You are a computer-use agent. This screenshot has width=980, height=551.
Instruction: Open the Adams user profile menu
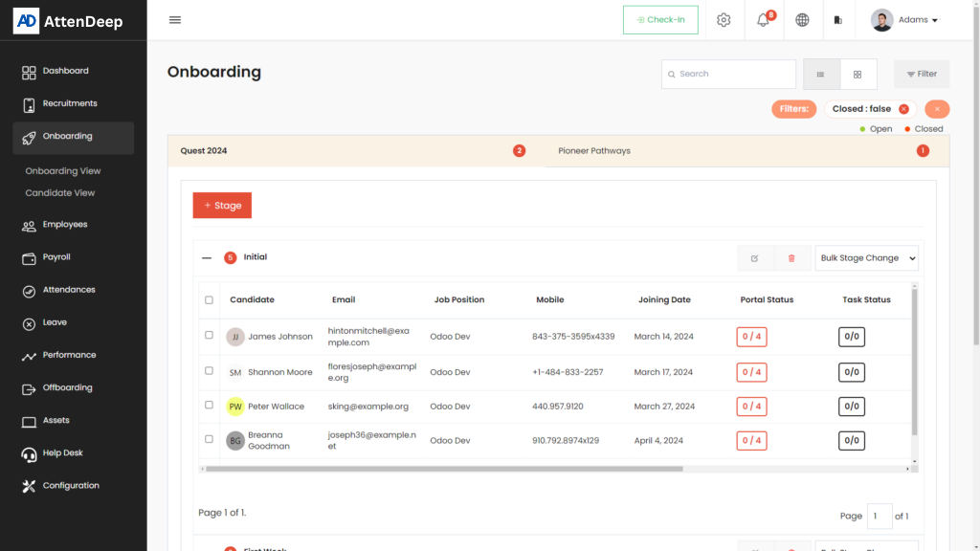pyautogui.click(x=904, y=20)
